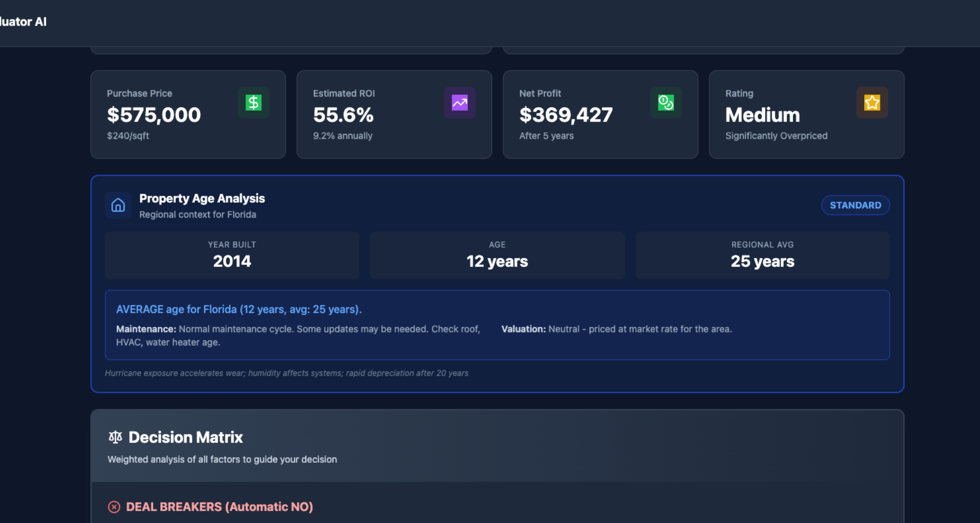Click the Significantly Overpriced label

click(776, 136)
